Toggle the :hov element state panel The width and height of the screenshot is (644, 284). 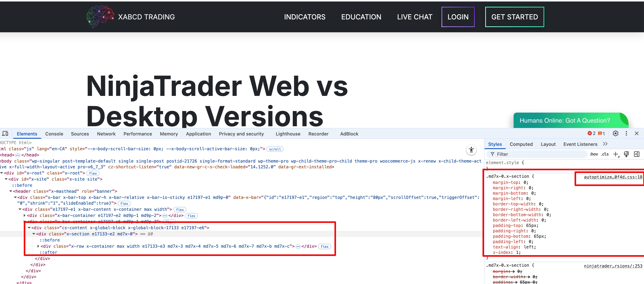coord(594,154)
